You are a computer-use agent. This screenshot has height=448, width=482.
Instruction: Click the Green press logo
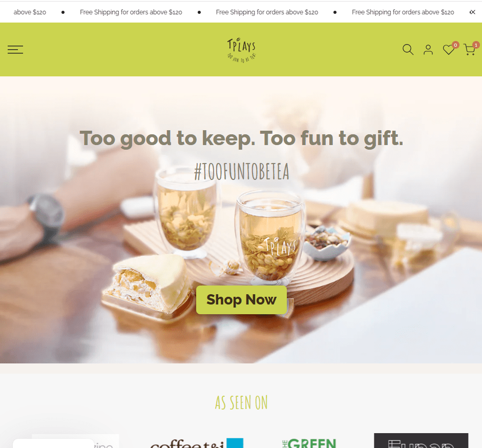point(309,443)
